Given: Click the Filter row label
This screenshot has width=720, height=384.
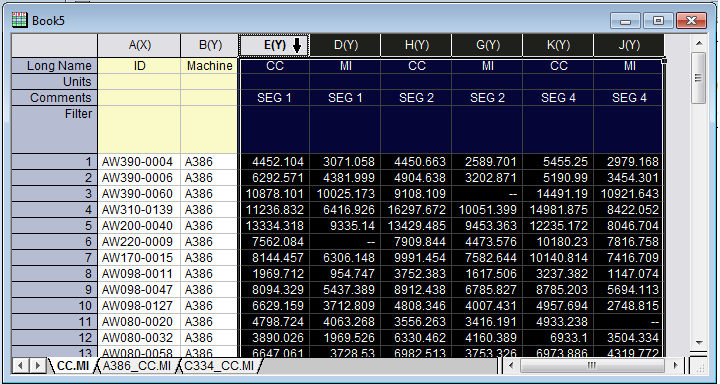Looking at the screenshot, I should coord(54,130).
